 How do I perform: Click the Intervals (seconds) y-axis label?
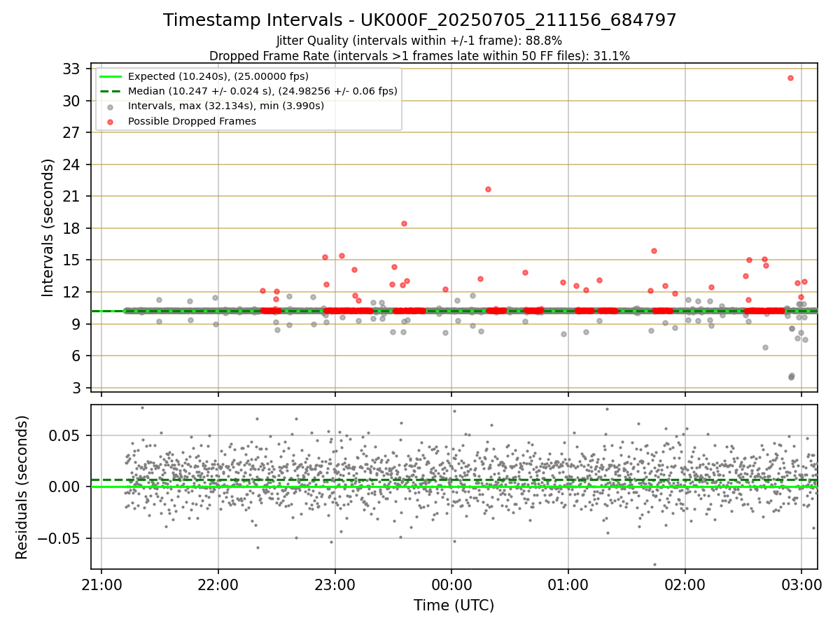pos(48,227)
